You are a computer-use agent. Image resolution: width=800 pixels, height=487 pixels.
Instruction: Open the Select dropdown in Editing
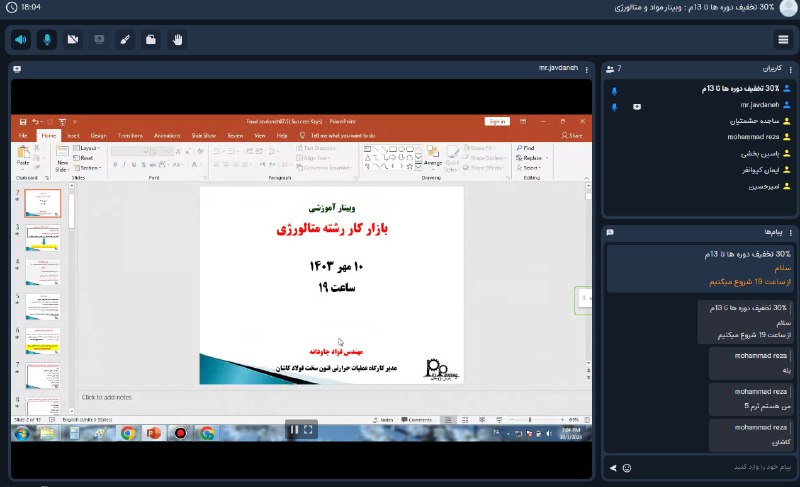(x=529, y=168)
